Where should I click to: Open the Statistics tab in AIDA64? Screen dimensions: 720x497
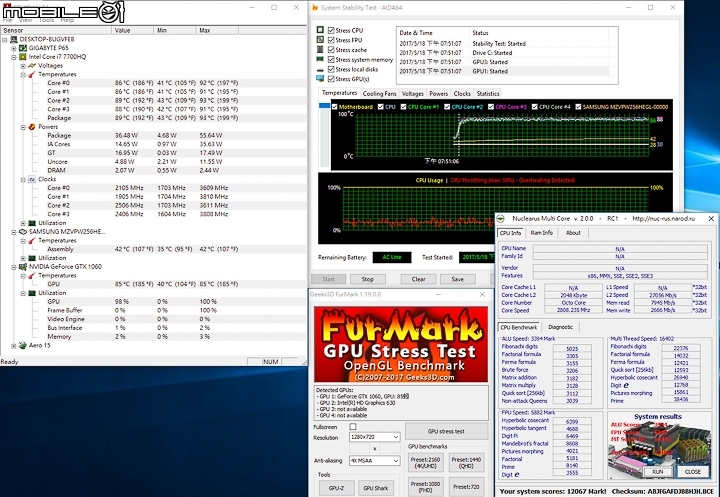click(x=488, y=93)
